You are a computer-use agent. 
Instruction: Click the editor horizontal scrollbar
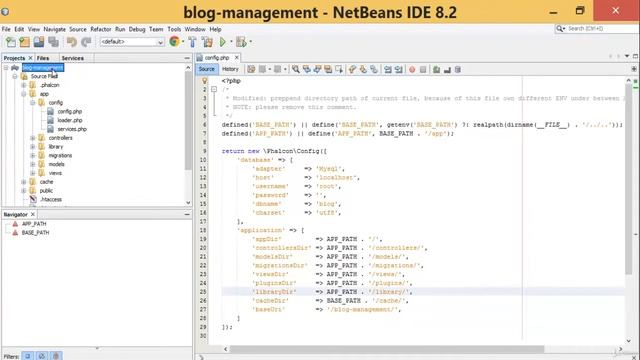coord(387,349)
